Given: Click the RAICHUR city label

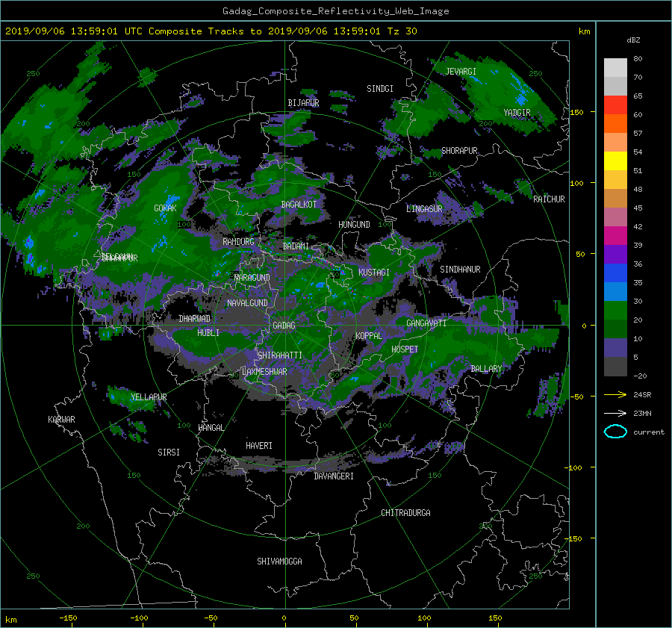Looking at the screenshot, I should (x=549, y=199).
